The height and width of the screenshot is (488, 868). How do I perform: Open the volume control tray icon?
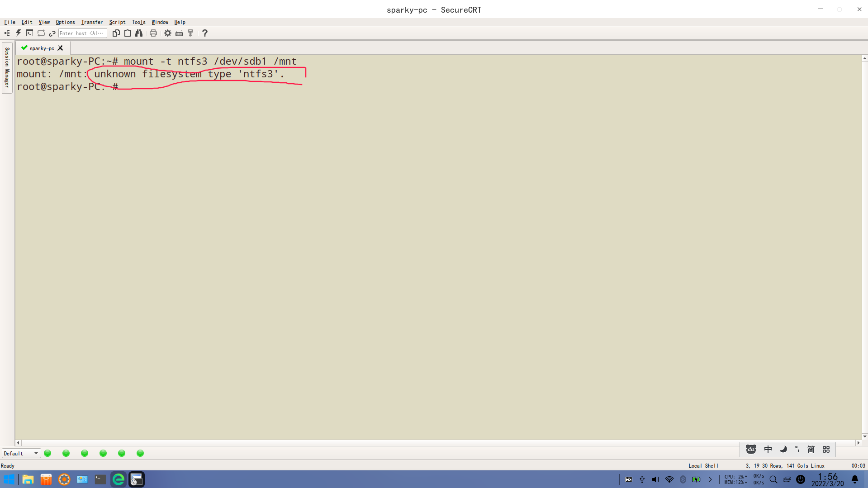(655, 479)
